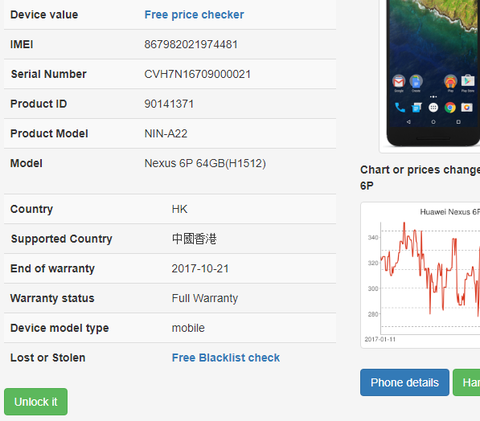480x421 pixels.
Task: Click the Gmail icon on phone screen
Action: click(399, 82)
